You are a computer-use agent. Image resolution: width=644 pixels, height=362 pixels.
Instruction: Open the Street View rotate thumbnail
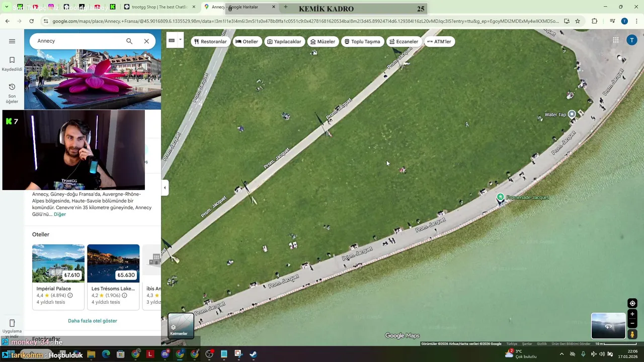pos(608,326)
